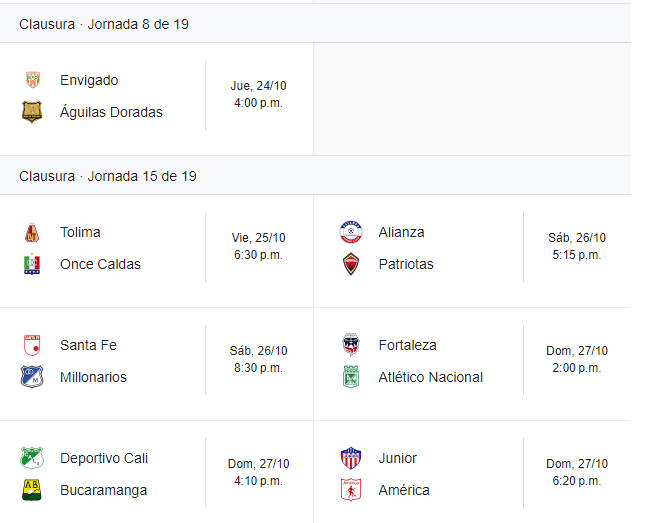
Task: Click the Atlético Nacional green crest
Action: click(351, 377)
